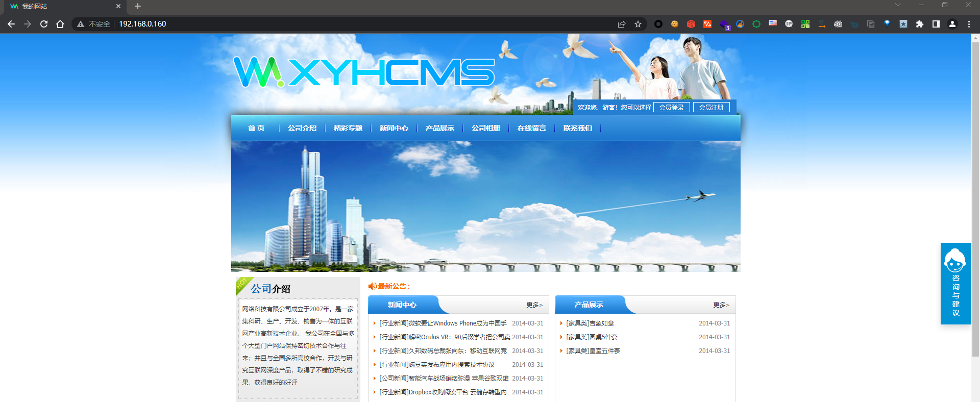Open the 产品展示 navigation item

click(440, 128)
